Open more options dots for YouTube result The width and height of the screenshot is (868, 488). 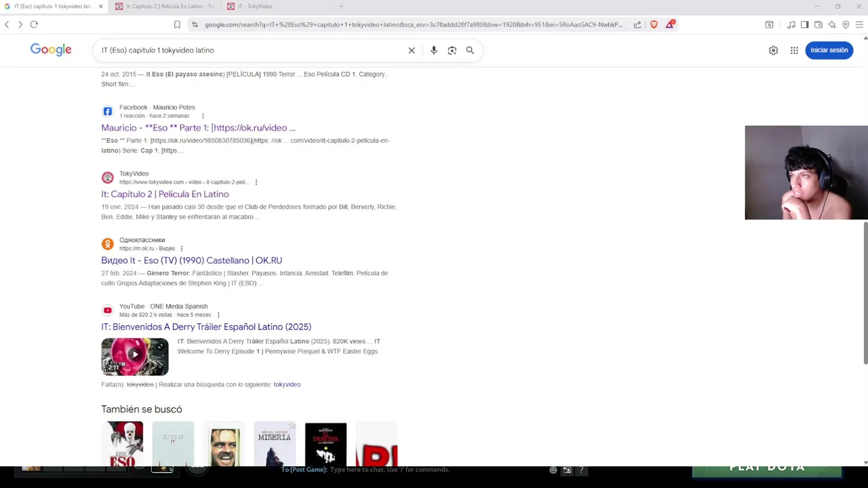[x=218, y=315]
